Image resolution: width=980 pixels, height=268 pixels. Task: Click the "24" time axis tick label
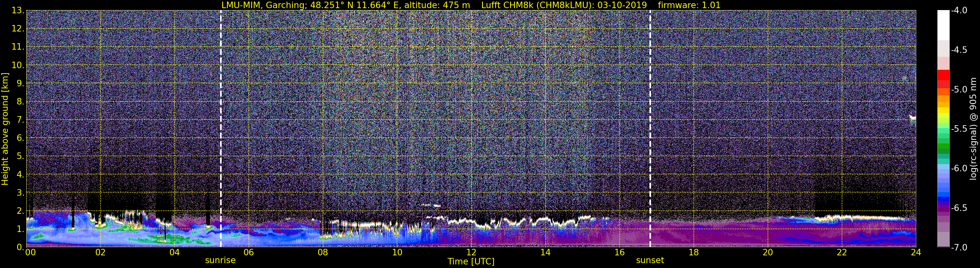916,252
